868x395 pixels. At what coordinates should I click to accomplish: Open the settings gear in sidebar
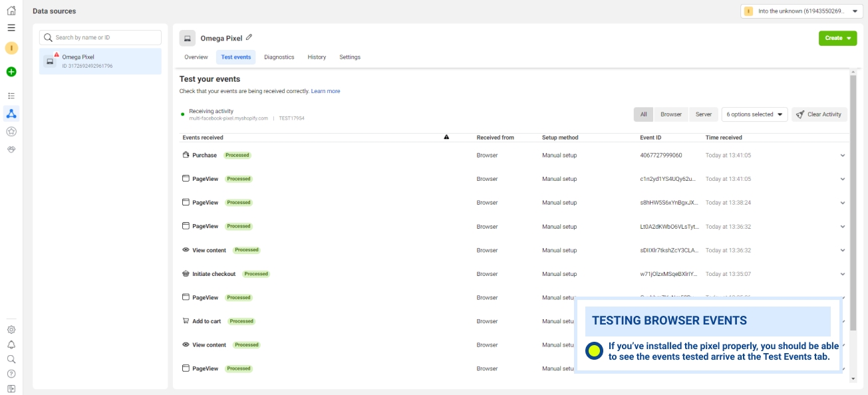click(11, 330)
